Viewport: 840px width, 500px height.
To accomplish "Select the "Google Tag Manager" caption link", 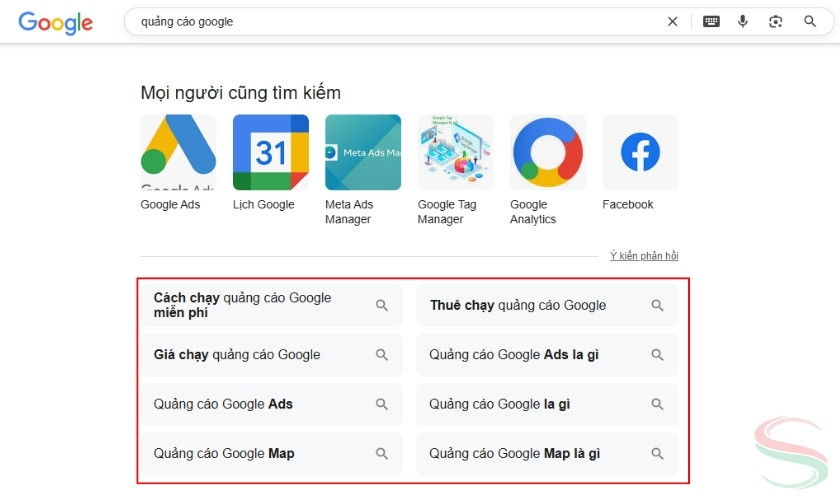I will (447, 212).
